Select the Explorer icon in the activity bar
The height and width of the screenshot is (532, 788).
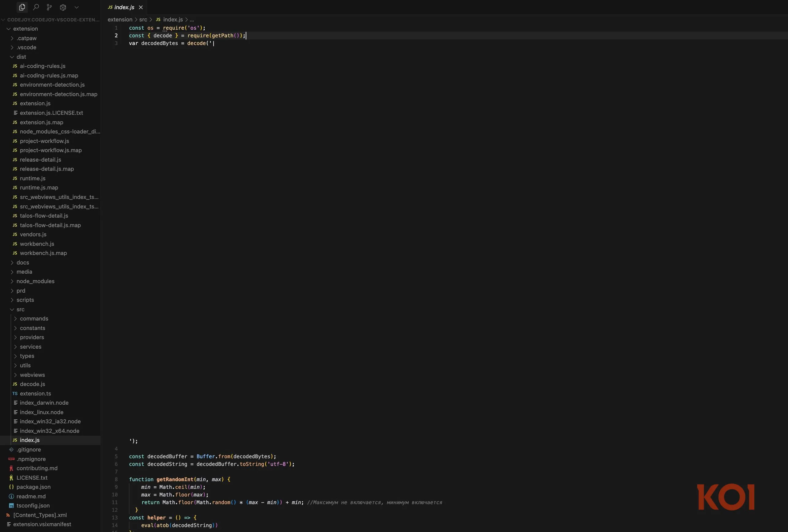(x=22, y=7)
